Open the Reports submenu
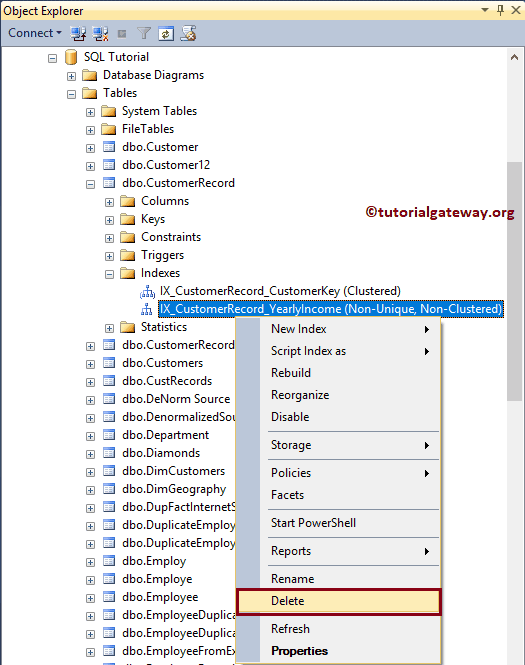The image size is (525, 665). [338, 551]
